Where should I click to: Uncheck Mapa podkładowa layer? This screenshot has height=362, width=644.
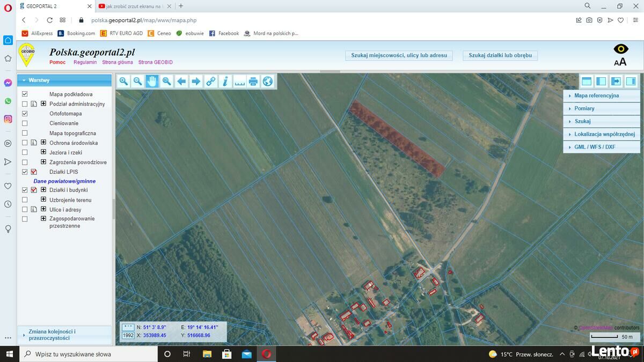point(25,94)
